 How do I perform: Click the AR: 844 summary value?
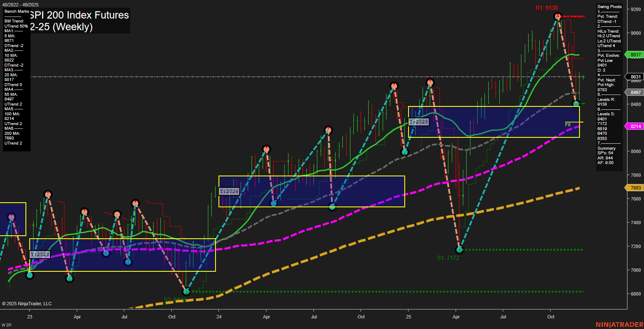click(x=605, y=158)
